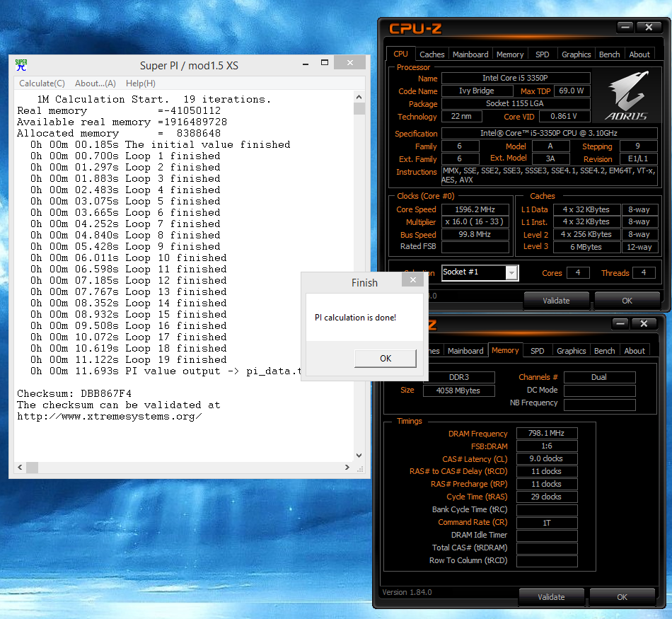Viewport: 672px width, 619px height.
Task: Click the CAS# Latency value 9.0 clocks
Action: click(546, 458)
